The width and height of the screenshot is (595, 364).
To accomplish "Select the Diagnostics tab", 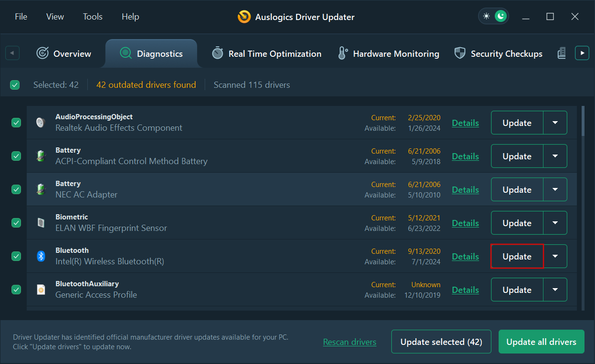I will pos(151,53).
